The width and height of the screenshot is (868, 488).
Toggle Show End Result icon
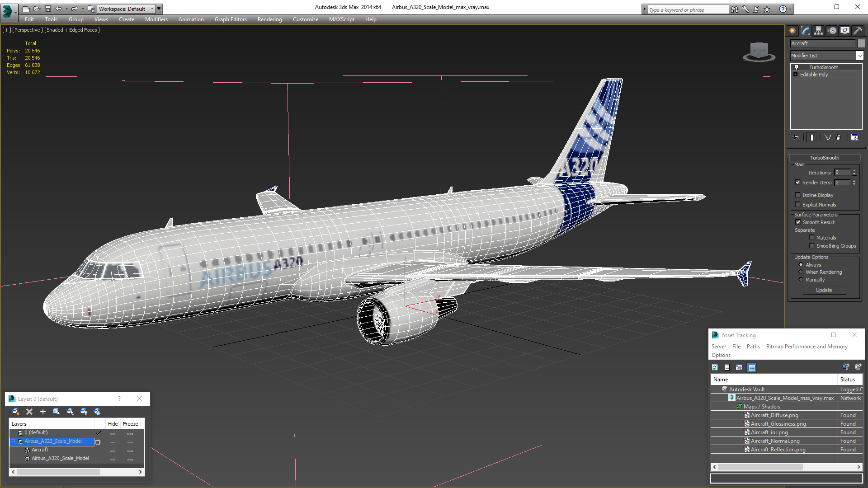[x=812, y=137]
